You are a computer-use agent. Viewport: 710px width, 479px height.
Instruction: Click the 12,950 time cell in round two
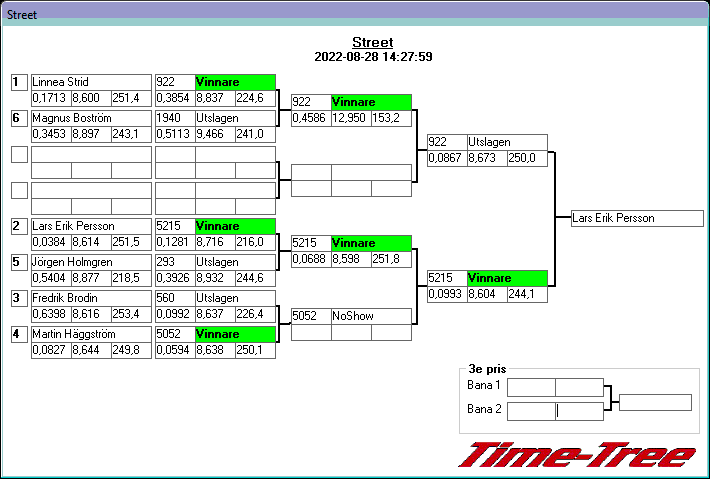351,118
